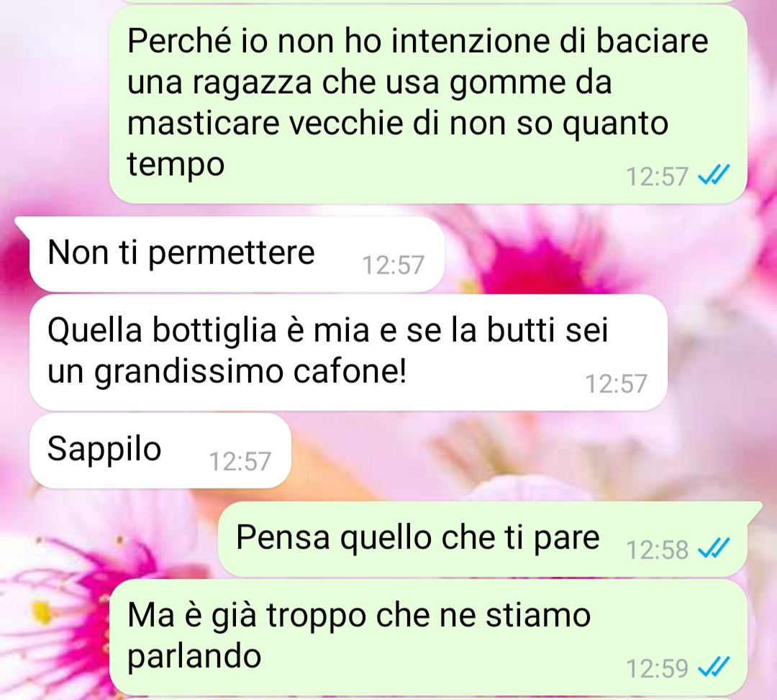Tap the 12:57 timestamp on 'Non ti permettere'

coord(393,265)
